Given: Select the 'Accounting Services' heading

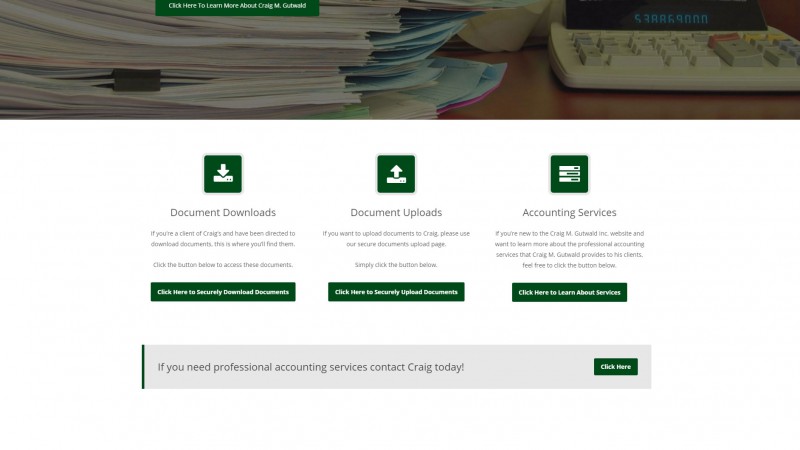Looking at the screenshot, I should (x=569, y=213).
